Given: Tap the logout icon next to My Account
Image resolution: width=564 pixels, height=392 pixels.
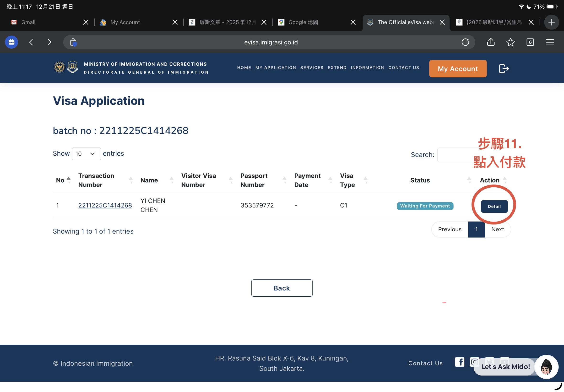Looking at the screenshot, I should coord(504,69).
